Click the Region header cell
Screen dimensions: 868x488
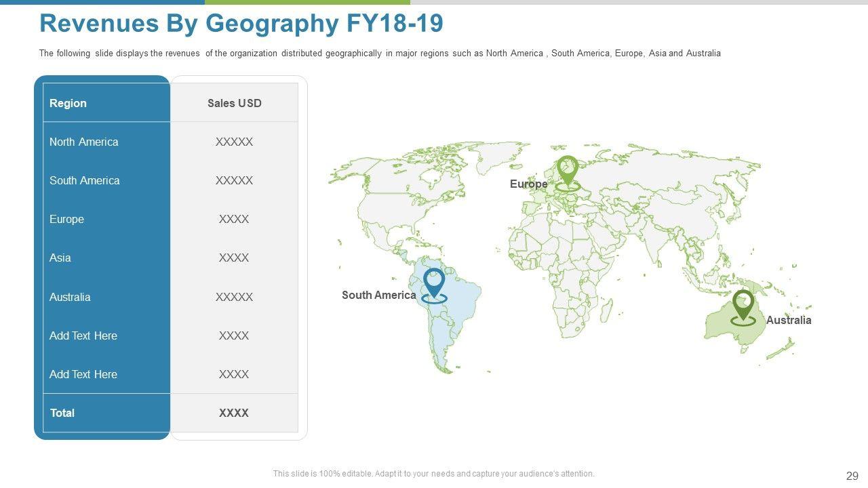pos(68,103)
